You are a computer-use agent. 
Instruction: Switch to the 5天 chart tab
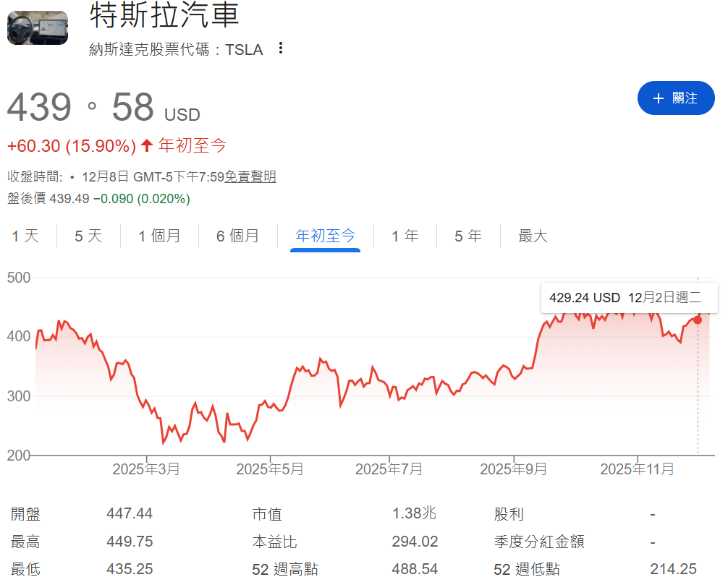[87, 236]
